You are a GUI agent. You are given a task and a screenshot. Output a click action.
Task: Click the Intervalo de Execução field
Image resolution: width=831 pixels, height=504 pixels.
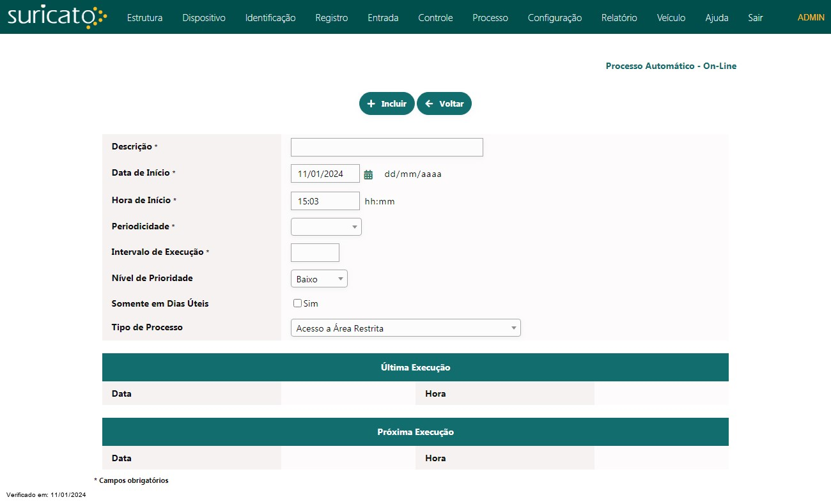click(315, 252)
